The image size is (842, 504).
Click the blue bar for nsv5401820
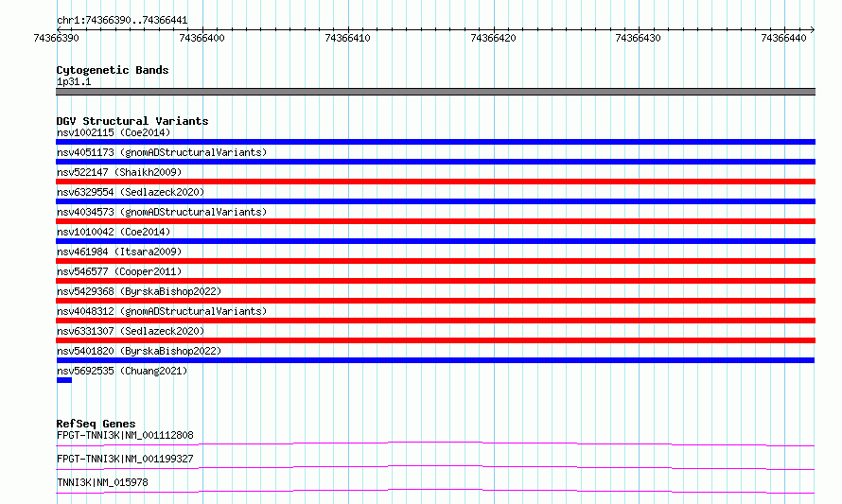click(x=435, y=360)
